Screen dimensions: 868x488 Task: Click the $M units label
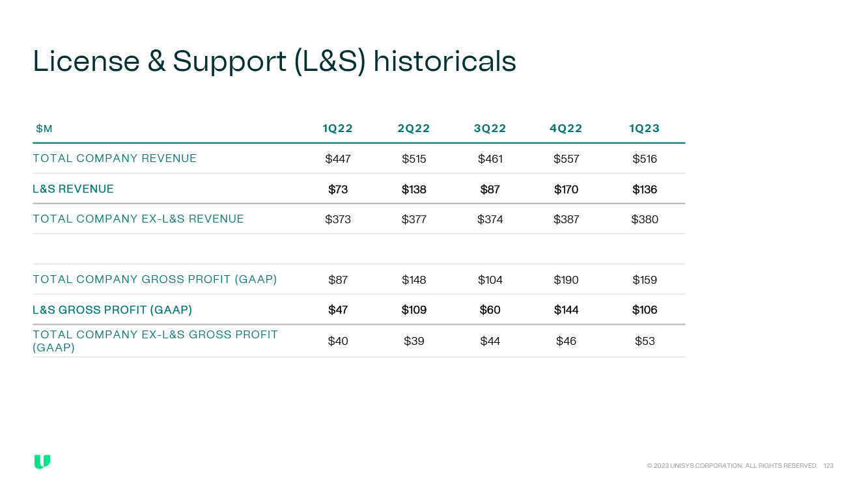[44, 129]
